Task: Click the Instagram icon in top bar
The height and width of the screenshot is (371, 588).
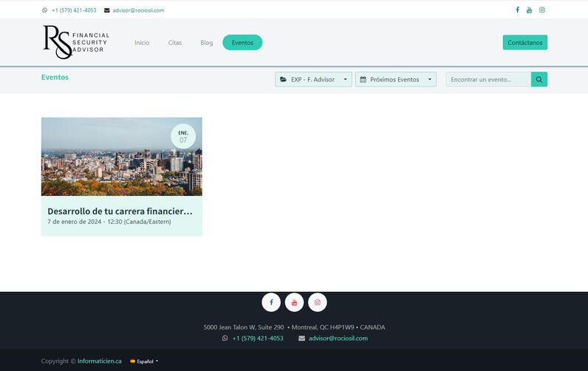Action: [541, 10]
